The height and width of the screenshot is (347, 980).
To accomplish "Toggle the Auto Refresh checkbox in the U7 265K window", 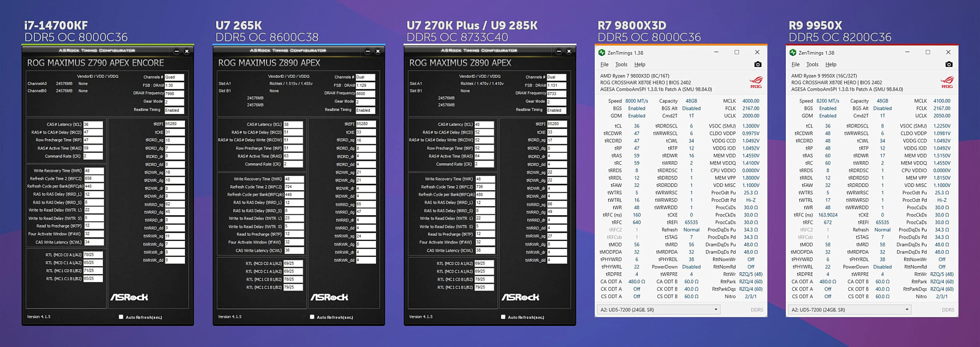I will (312, 317).
